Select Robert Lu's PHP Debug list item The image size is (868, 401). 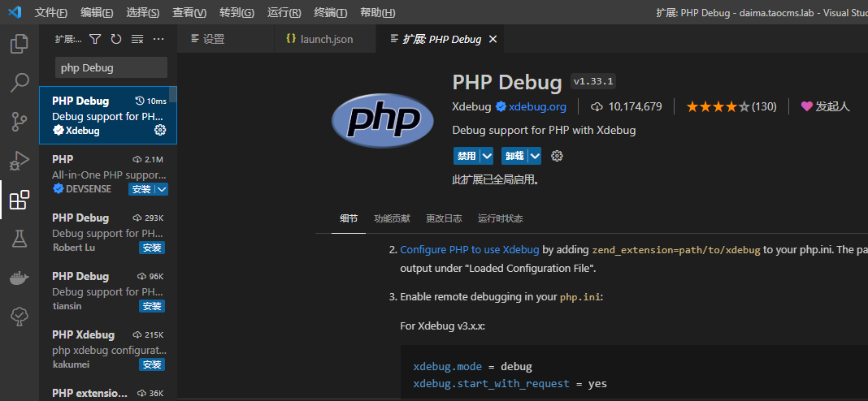tap(108, 232)
